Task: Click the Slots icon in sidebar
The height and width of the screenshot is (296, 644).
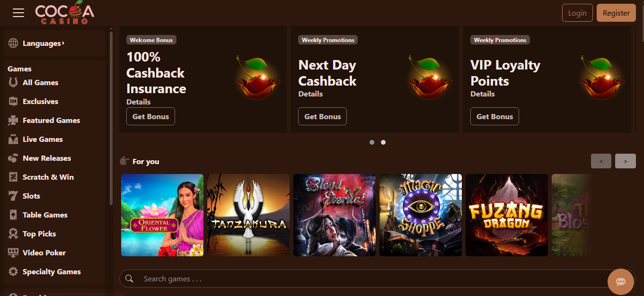Action: tap(13, 196)
